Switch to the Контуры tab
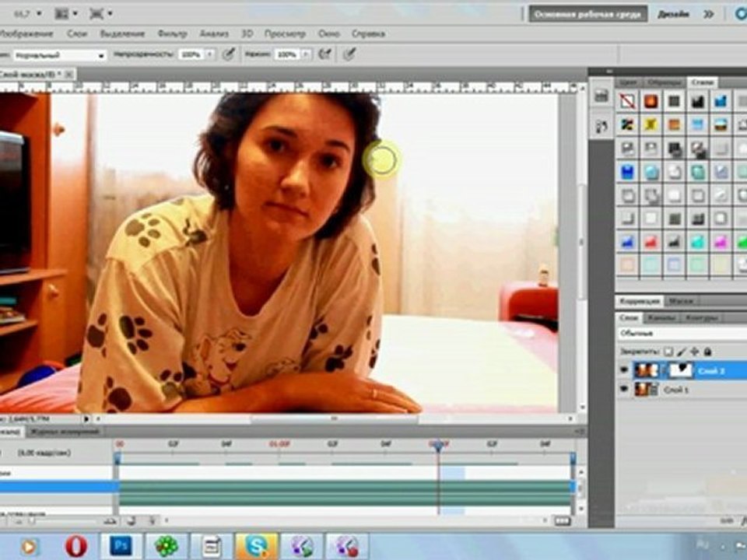 [700, 317]
